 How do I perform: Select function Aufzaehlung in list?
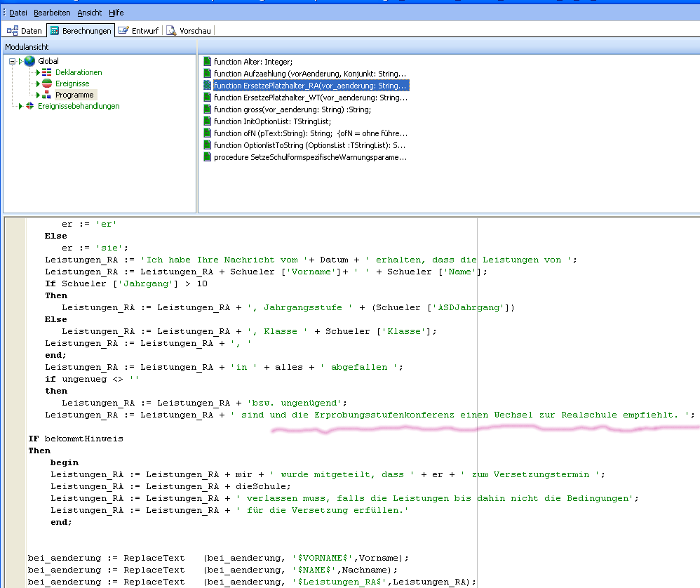tap(310, 74)
